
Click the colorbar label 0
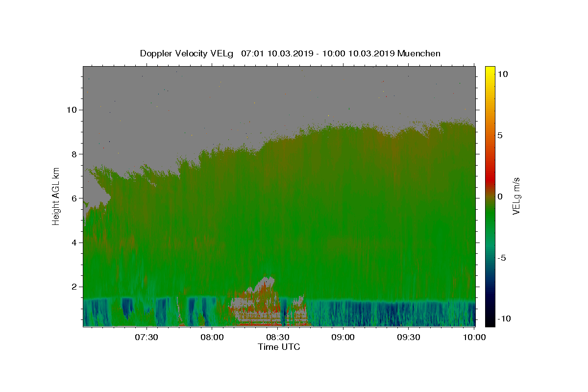tap(500, 196)
